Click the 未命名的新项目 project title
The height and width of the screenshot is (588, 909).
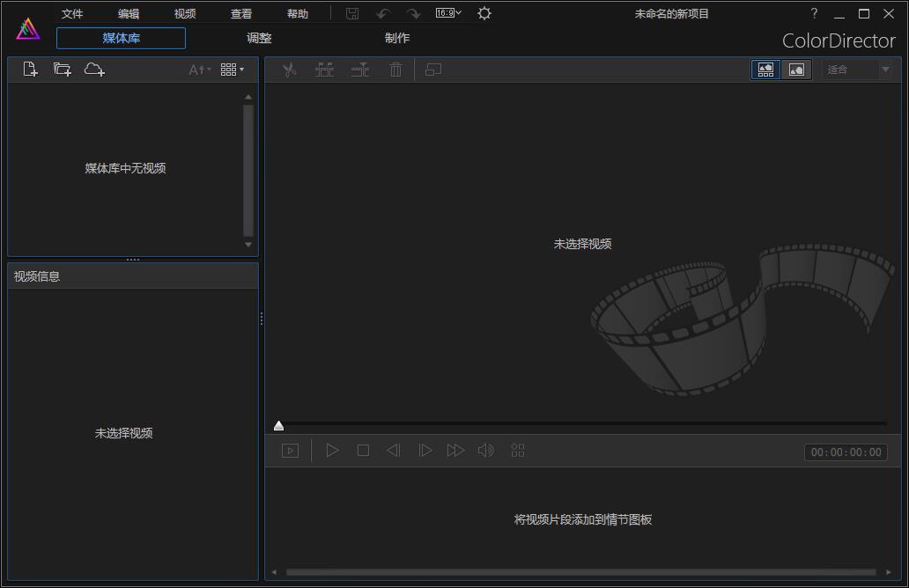pyautogui.click(x=671, y=14)
